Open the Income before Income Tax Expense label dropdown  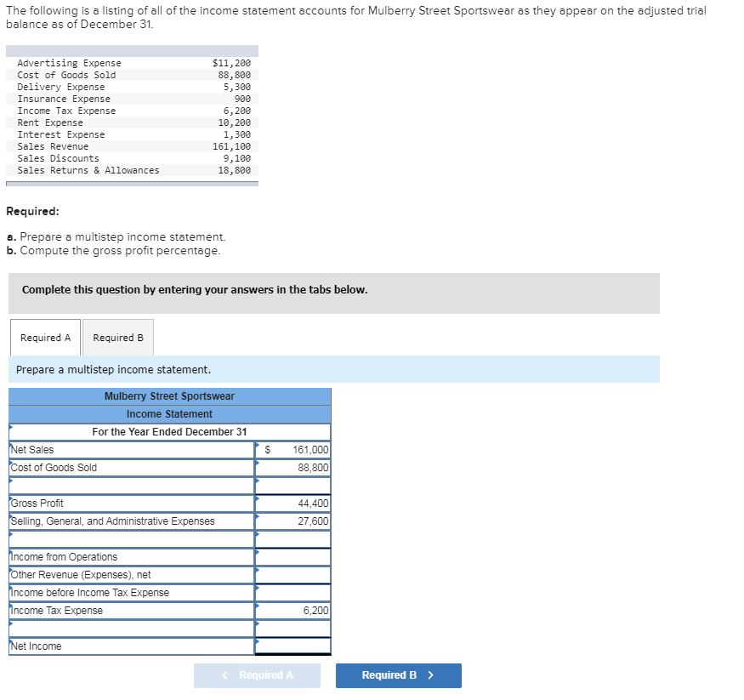coord(132,593)
